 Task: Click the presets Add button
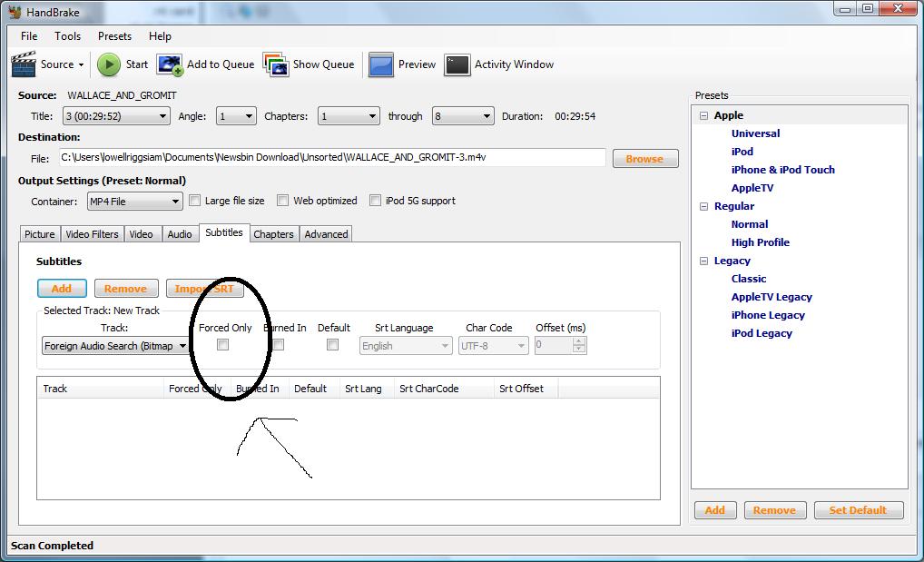click(715, 510)
